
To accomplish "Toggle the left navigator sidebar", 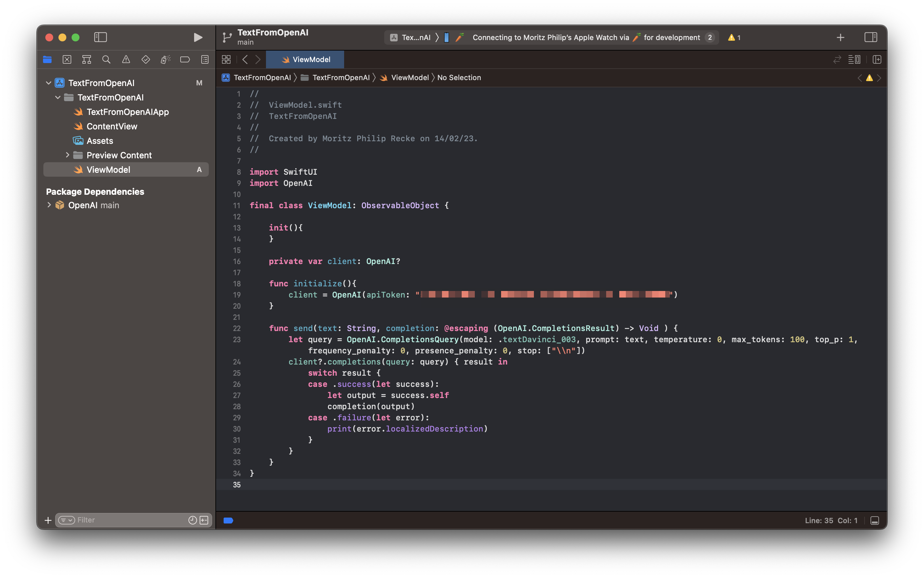I will pyautogui.click(x=100, y=37).
